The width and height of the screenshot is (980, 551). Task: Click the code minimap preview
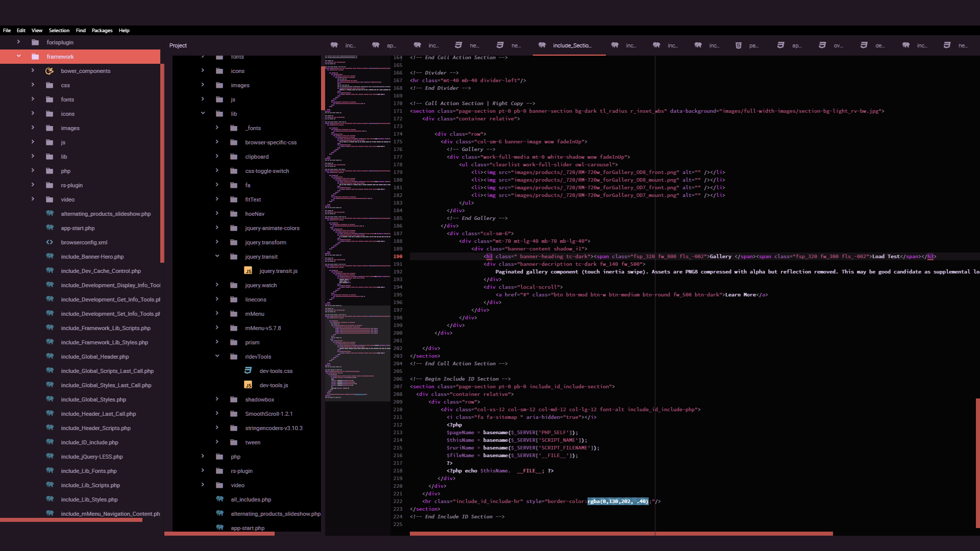357,230
